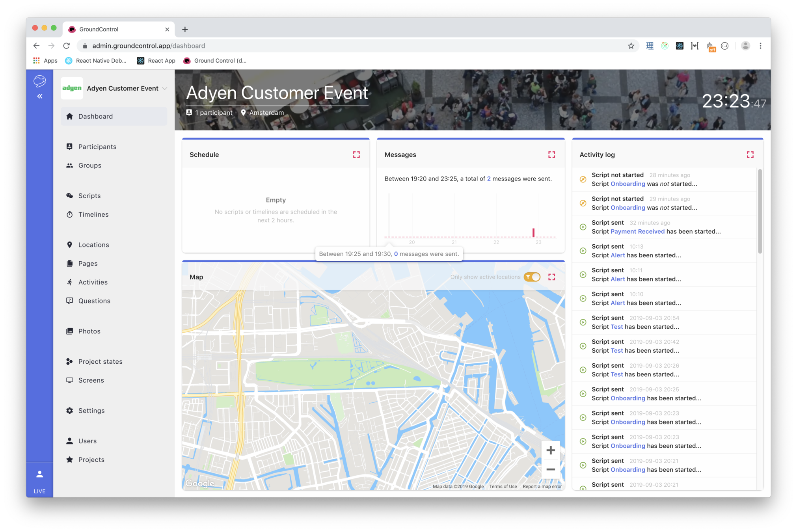Open the Timelines section
This screenshot has width=797, height=532.
point(93,214)
